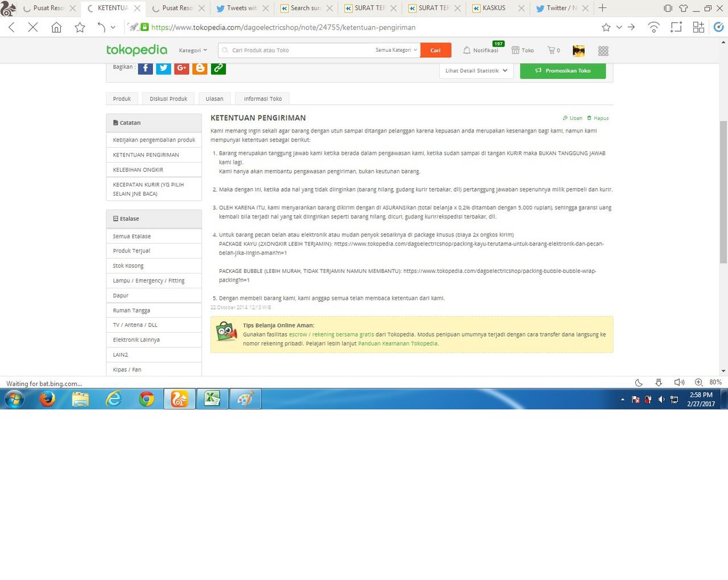Expand the Kategori dropdown
The width and height of the screenshot is (728, 580).
click(193, 50)
